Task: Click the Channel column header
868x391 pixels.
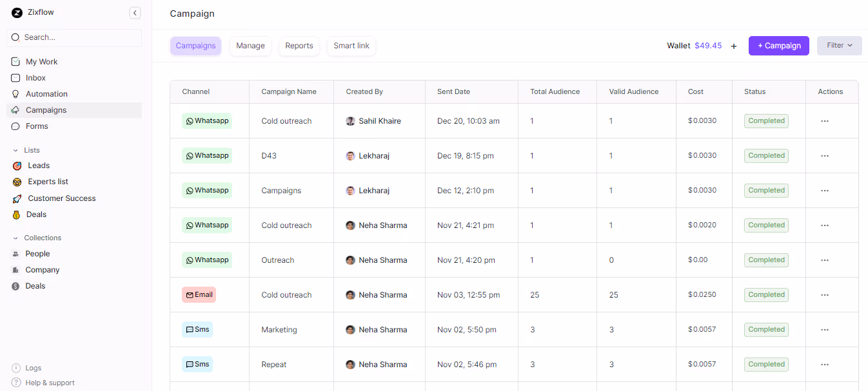Action: [x=196, y=91]
